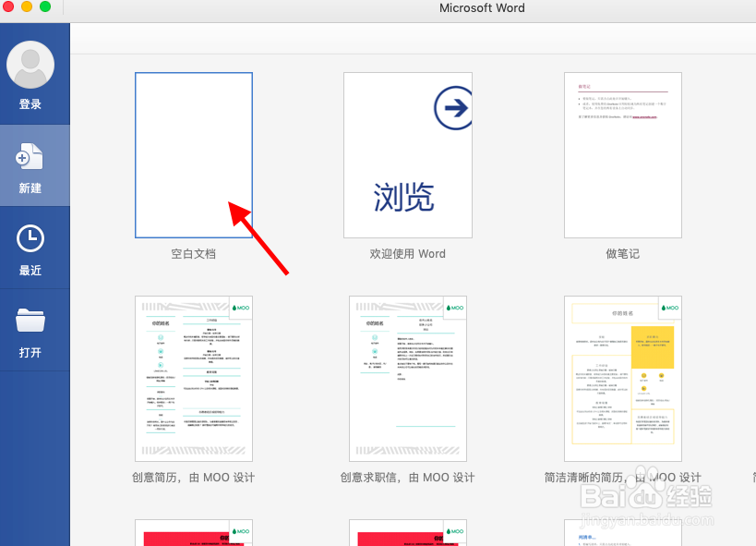Click the 做笔记 caption text
Screen dimensions: 756x546
click(x=623, y=254)
